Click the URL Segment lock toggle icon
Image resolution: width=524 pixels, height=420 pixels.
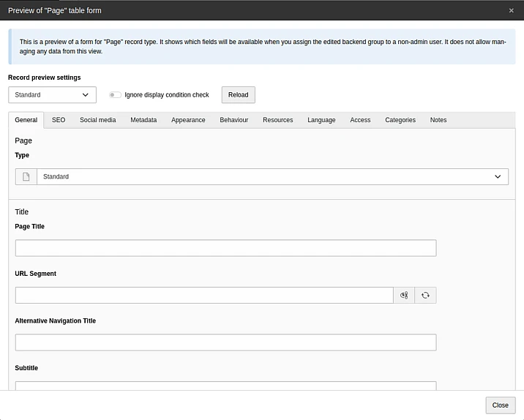pyautogui.click(x=404, y=296)
